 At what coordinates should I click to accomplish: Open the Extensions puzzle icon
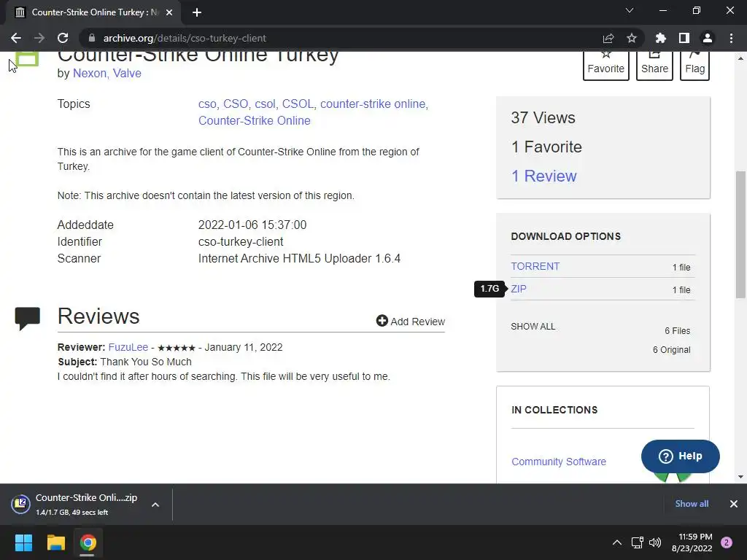(661, 38)
